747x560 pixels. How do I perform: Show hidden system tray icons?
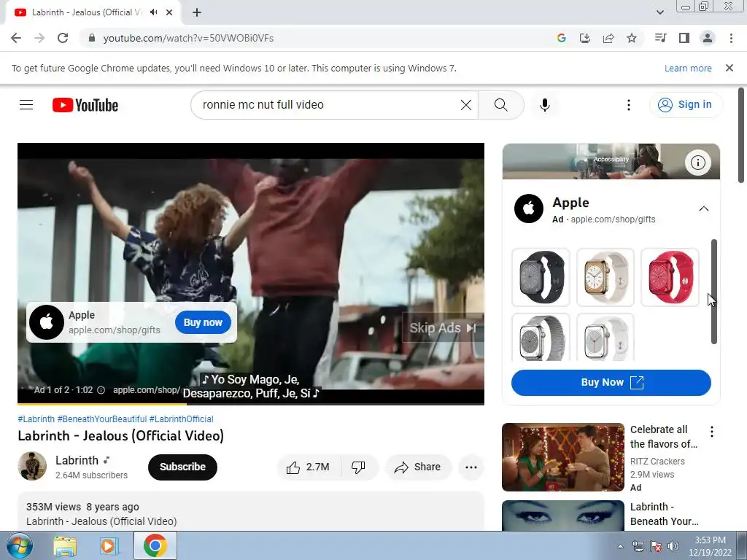click(620, 546)
